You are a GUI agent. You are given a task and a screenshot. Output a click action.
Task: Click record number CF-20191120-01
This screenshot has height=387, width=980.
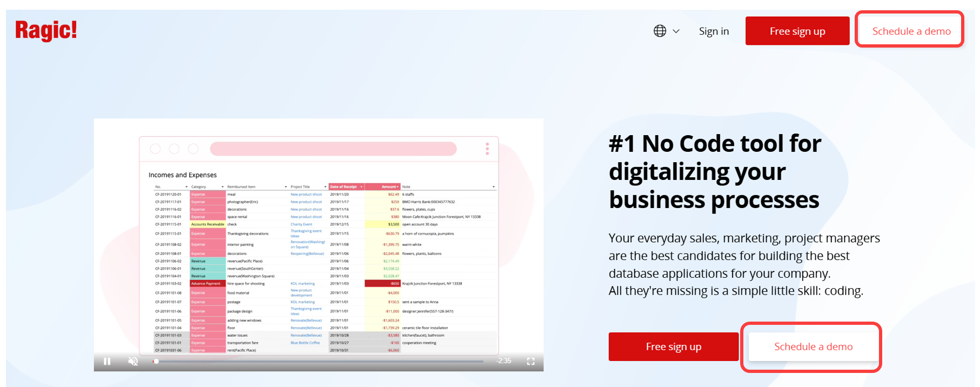pos(168,194)
